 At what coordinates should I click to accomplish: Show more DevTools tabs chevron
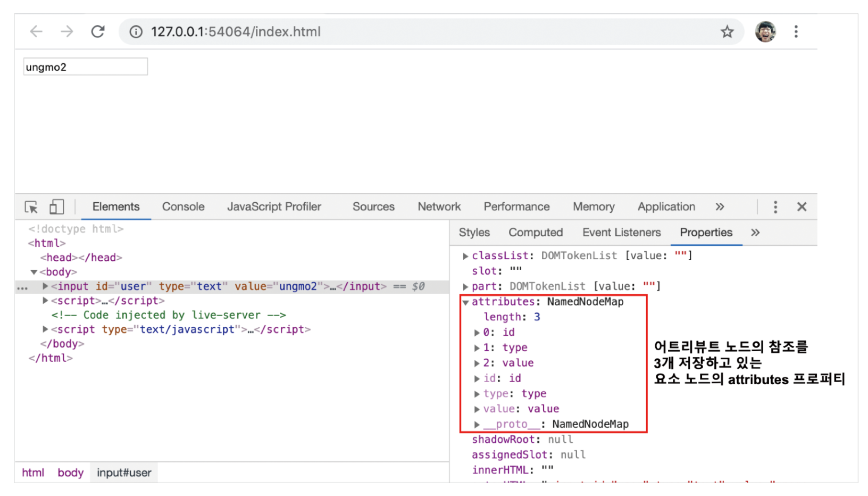pyautogui.click(x=720, y=207)
